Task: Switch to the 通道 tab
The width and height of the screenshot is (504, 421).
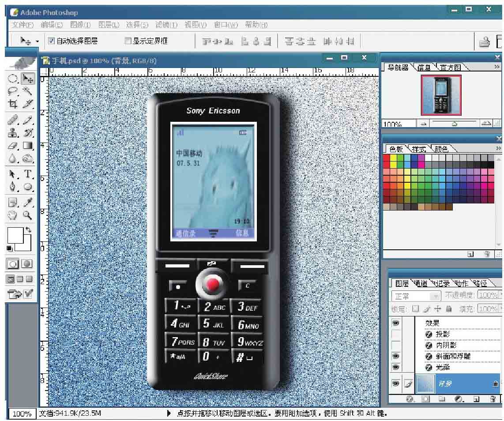Action: [421, 283]
